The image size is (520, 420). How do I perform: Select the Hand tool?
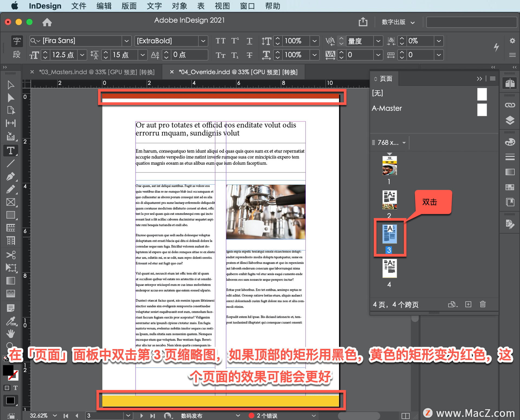click(x=11, y=334)
